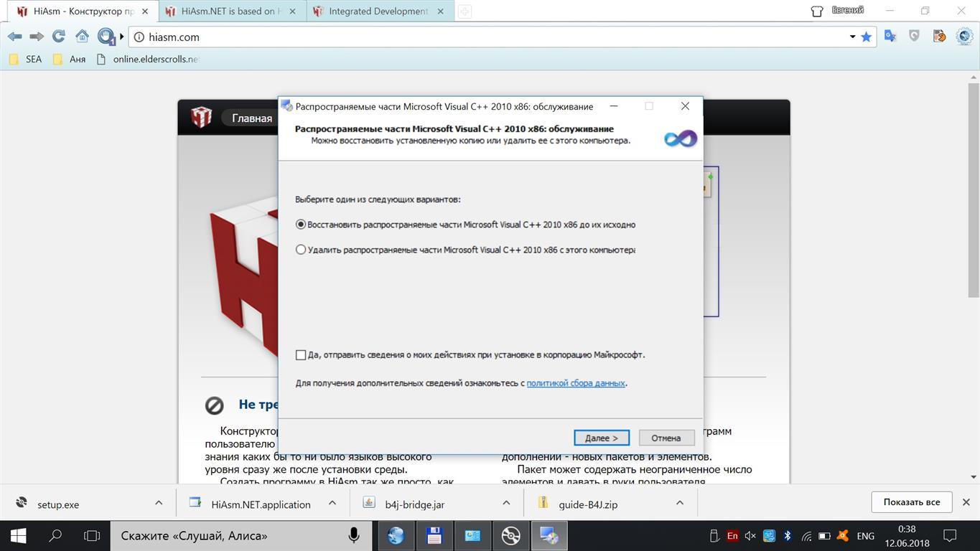Image resolution: width=980 pixels, height=551 pixels.
Task: Open the Bluetooth tray icon
Action: click(x=787, y=536)
